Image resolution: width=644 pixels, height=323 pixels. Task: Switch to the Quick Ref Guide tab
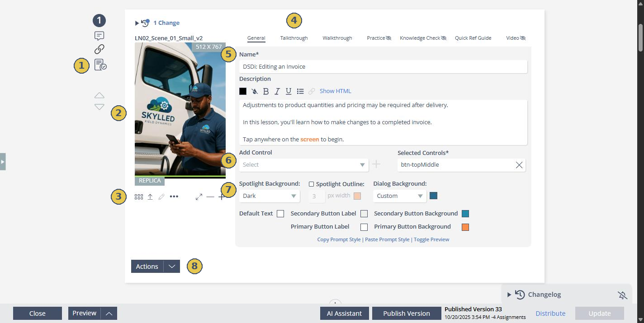coord(473,38)
